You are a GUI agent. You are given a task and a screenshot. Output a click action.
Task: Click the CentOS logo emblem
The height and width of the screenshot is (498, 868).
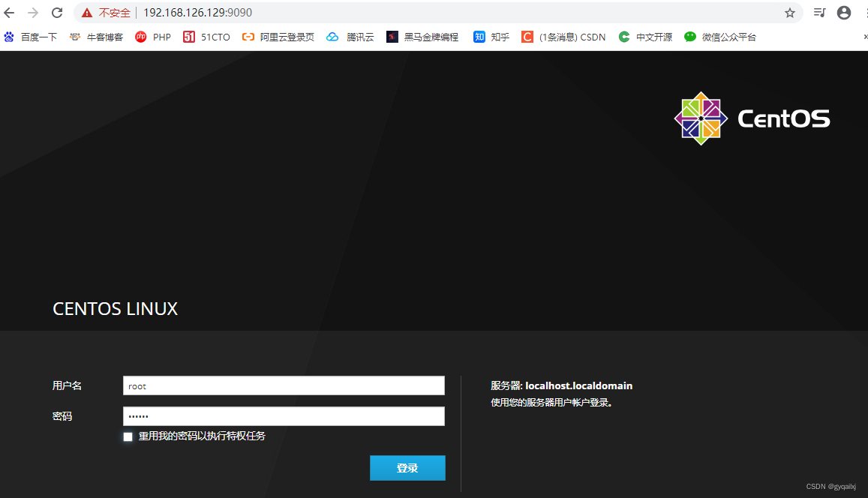coord(701,118)
